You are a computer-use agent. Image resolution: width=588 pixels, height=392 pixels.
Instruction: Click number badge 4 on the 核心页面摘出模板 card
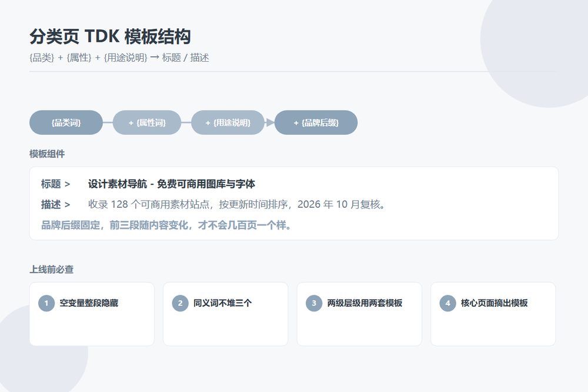click(x=447, y=303)
